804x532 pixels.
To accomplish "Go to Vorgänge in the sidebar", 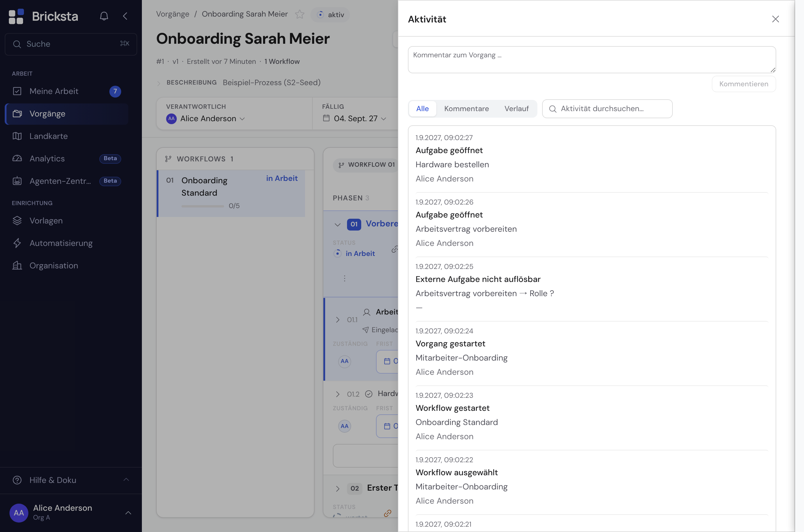I will point(67,114).
